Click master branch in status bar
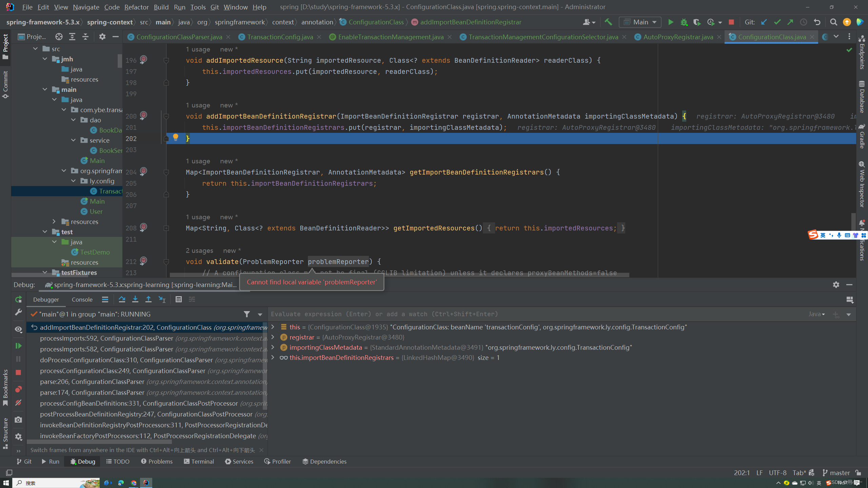The height and width of the screenshot is (488, 868). coord(836,472)
